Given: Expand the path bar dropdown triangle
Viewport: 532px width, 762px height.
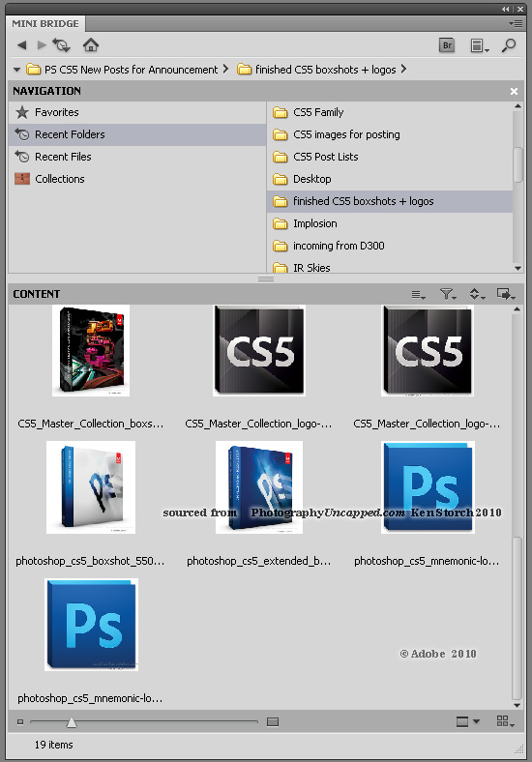Looking at the screenshot, I should [x=17, y=70].
